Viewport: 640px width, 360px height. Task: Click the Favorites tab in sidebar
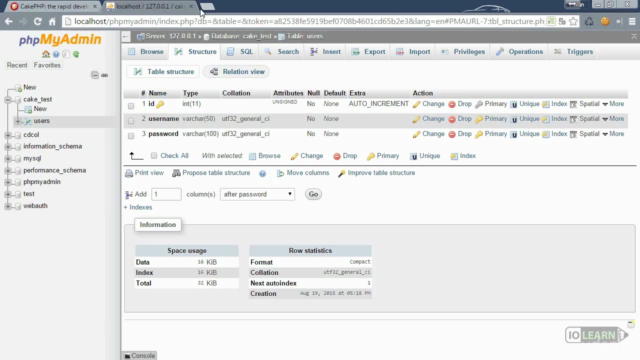47,65
